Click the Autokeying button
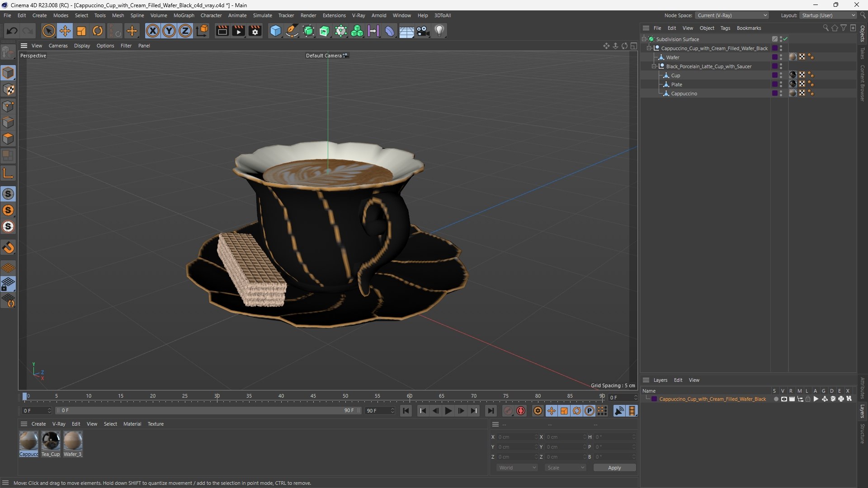 point(521,411)
